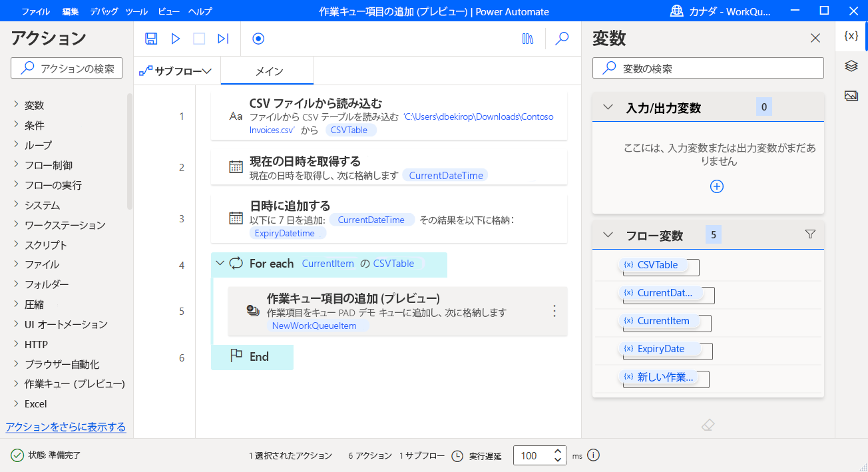Run next action with the step icon
Screen dimensions: 868x472
(x=223, y=39)
